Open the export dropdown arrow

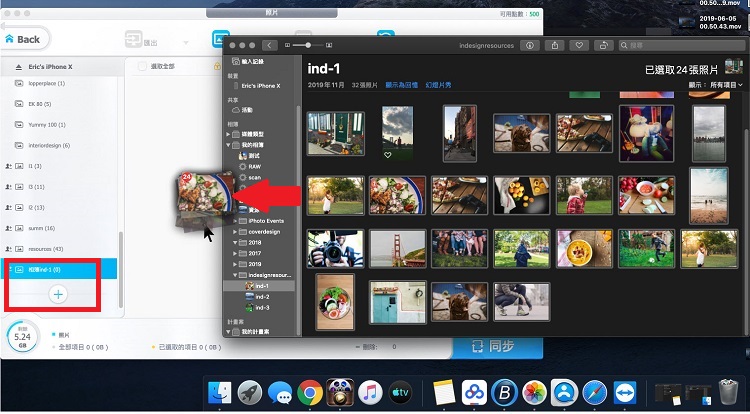[x=186, y=43]
